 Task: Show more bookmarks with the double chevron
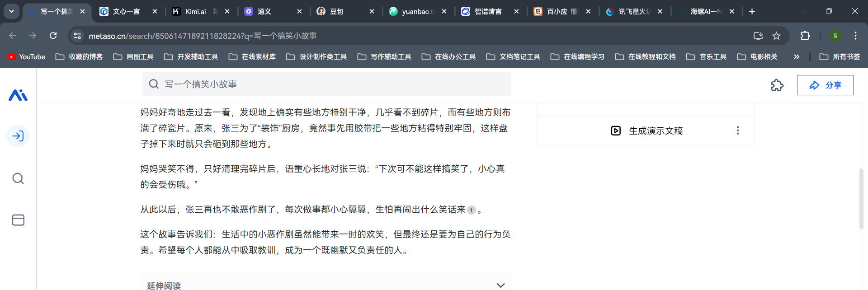pos(796,57)
